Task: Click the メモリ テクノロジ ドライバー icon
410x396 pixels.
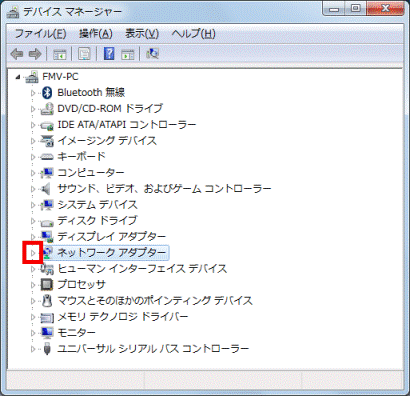Action: (47, 317)
